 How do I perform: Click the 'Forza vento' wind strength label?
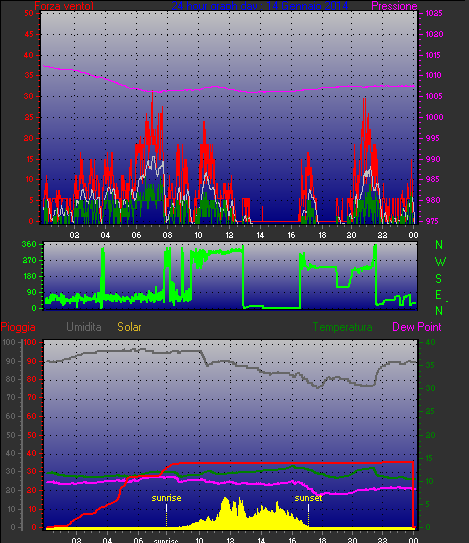coord(64,6)
